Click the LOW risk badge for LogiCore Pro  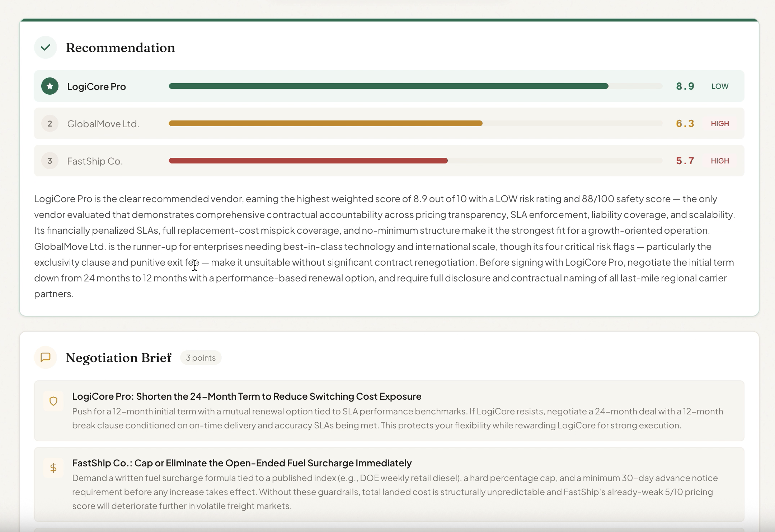[x=720, y=86]
